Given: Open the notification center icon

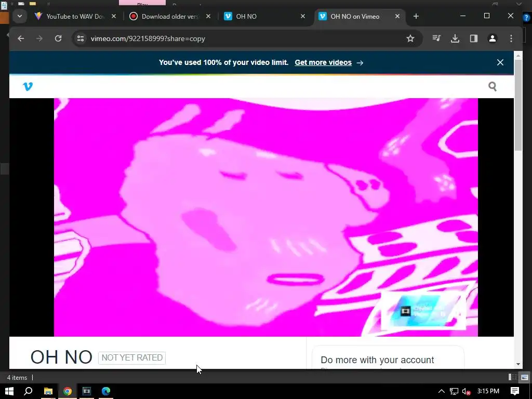Looking at the screenshot, I should tap(515, 391).
